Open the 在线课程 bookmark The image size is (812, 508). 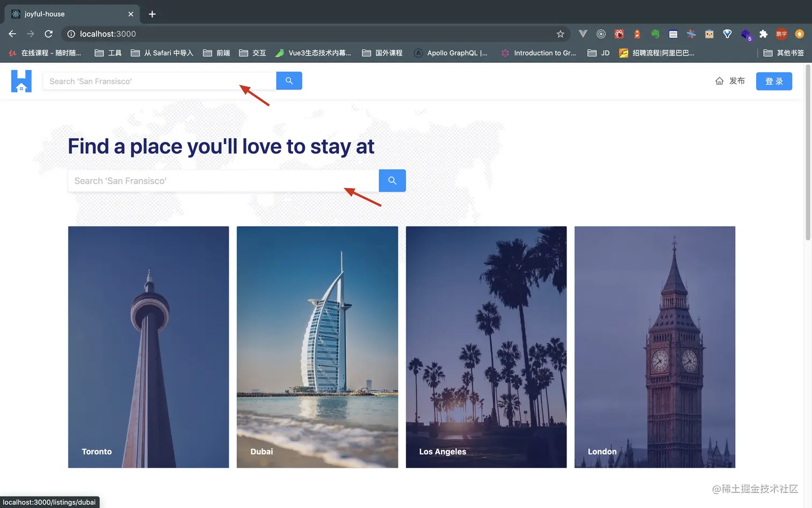[x=45, y=53]
